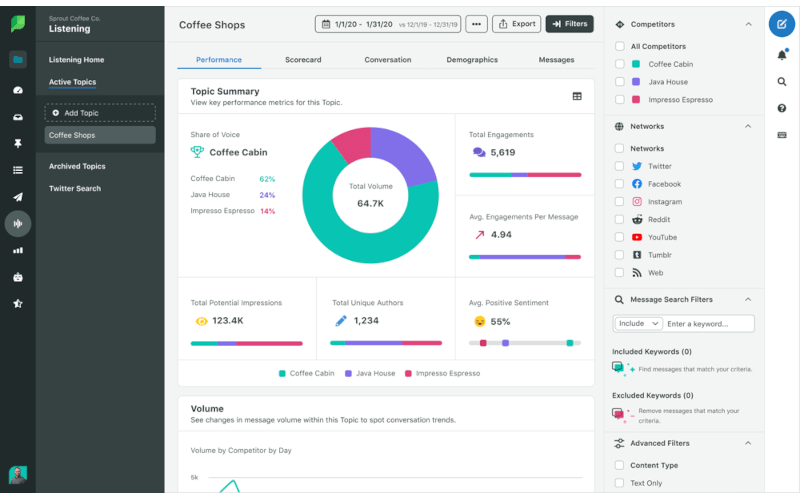Open the Publishing paper plane sidebar icon
800x499 pixels.
pos(17,197)
